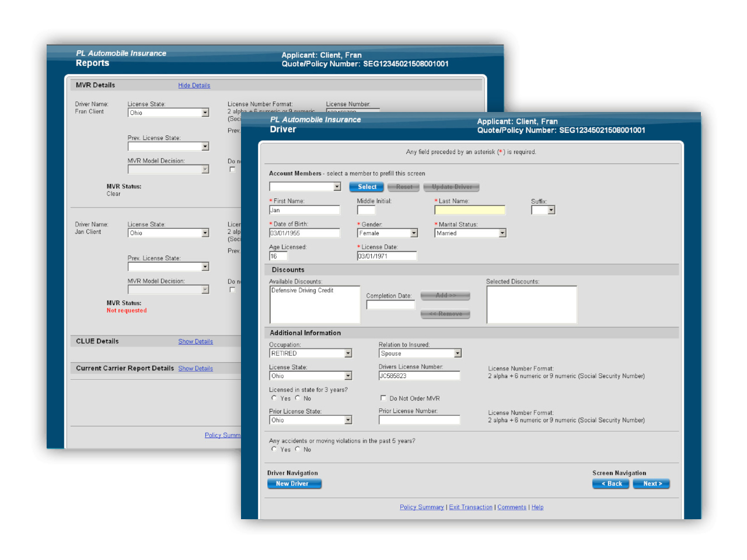
Task: Check the Do Not Order MVR box
Action: point(383,398)
